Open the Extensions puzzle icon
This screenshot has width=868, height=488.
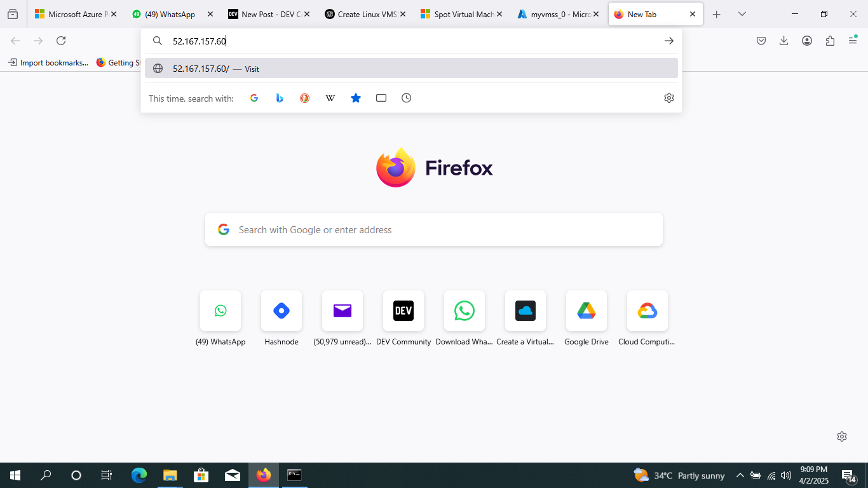830,41
